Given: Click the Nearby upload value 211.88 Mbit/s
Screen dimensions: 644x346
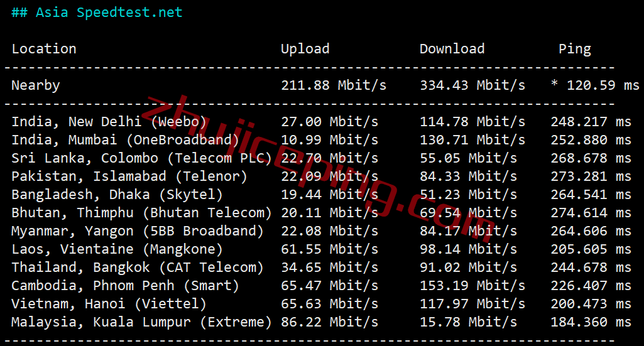Looking at the screenshot, I should click(x=333, y=85).
